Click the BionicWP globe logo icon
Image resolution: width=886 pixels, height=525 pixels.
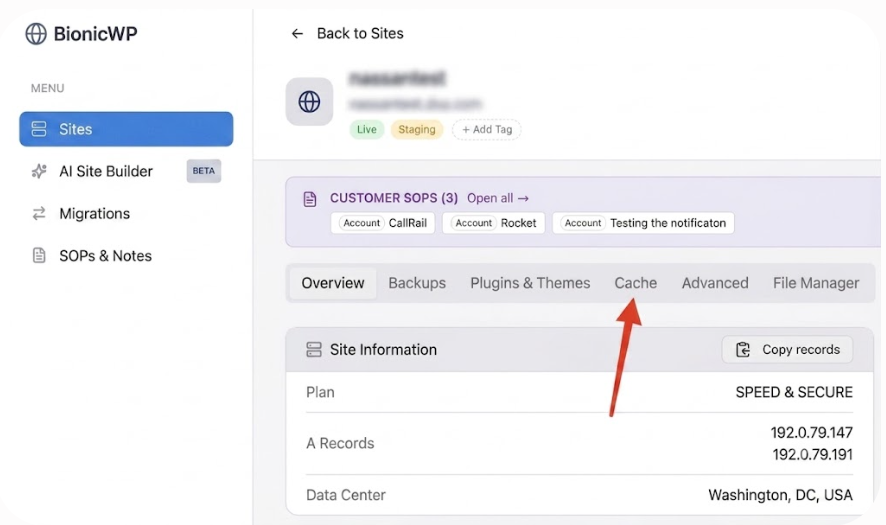click(x=36, y=34)
